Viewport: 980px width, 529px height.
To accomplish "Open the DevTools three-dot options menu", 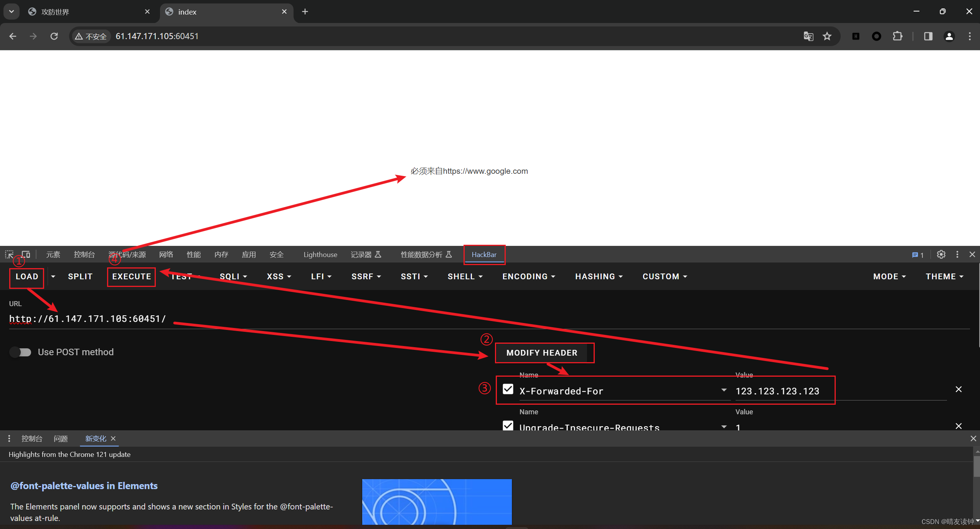I will (958, 254).
